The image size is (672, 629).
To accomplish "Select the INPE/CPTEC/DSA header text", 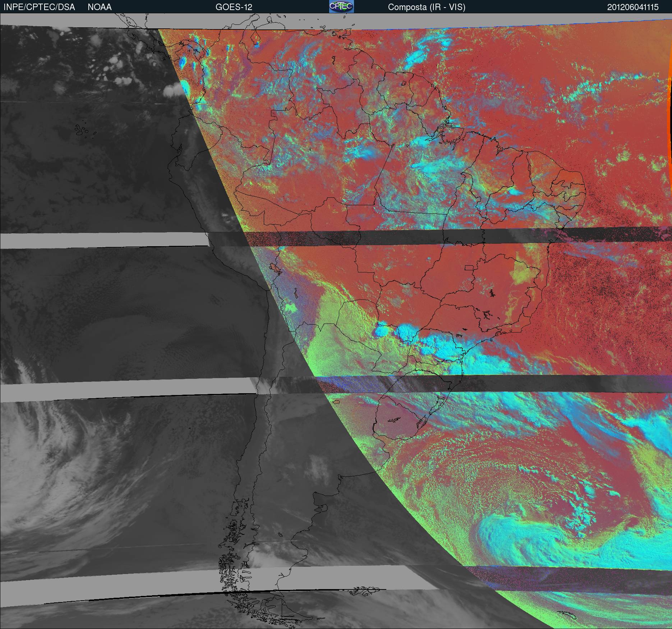I will point(39,7).
